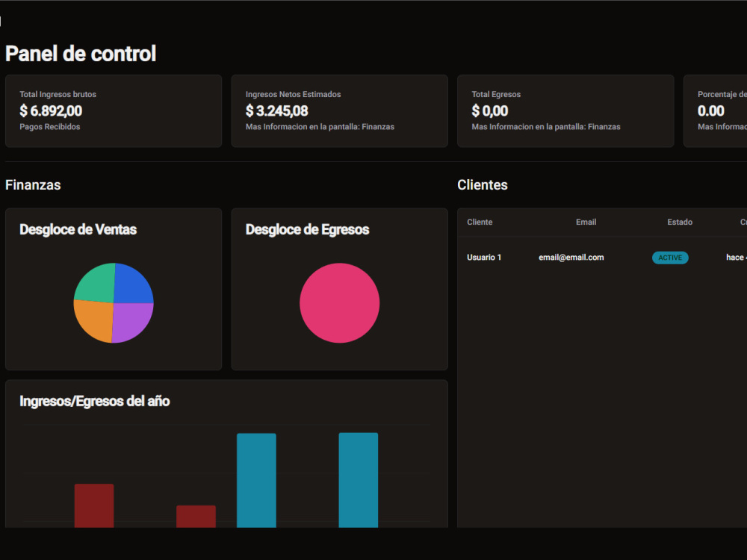Click the 0.00 percentage value
Image resolution: width=747 pixels, height=560 pixels.
711,111
